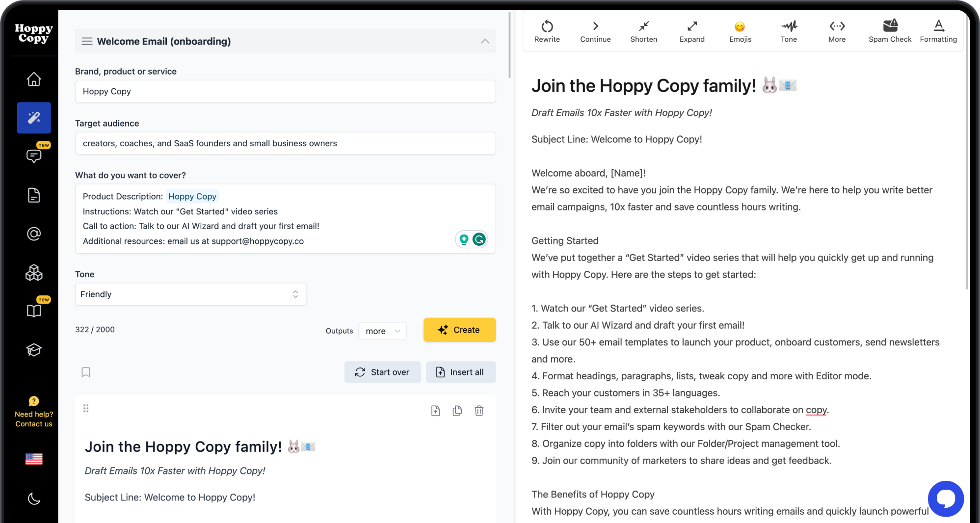Screen dimensions: 980x523
Task: Open the Formatting tool
Action: click(938, 31)
